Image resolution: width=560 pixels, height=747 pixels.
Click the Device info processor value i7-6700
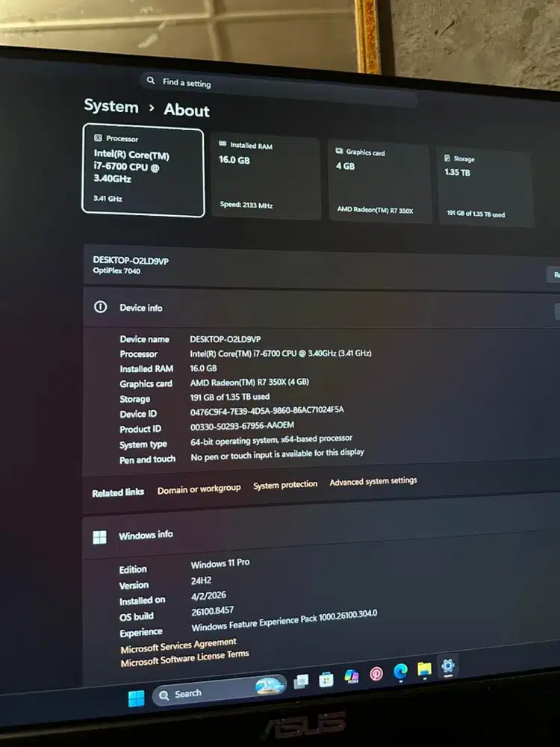click(281, 353)
